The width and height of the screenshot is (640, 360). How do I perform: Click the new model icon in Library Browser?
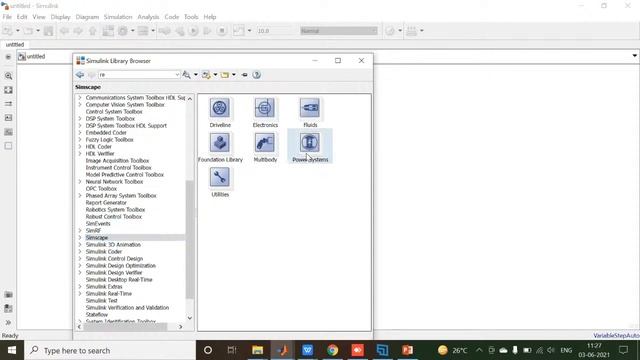coord(206,75)
